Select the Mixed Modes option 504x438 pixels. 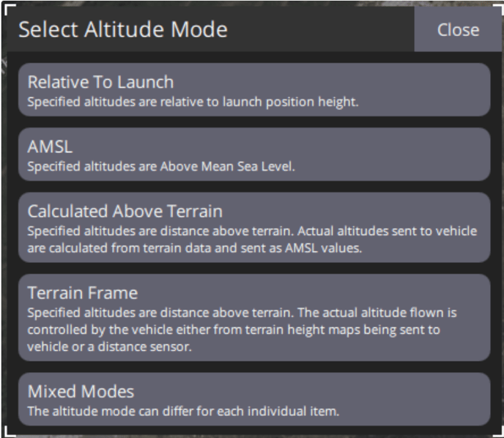(x=254, y=399)
